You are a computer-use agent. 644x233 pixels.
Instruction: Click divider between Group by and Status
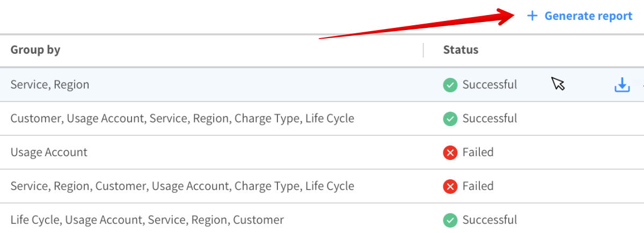click(423, 50)
